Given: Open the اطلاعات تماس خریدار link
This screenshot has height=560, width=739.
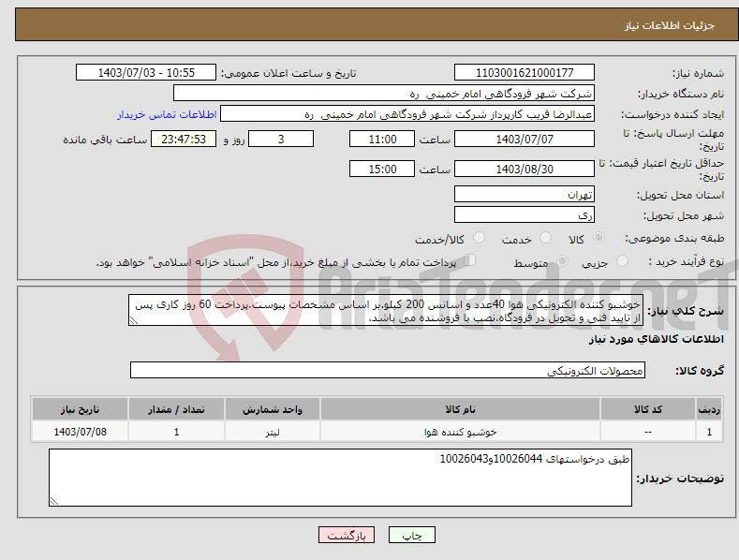Looking at the screenshot, I should 167,114.
